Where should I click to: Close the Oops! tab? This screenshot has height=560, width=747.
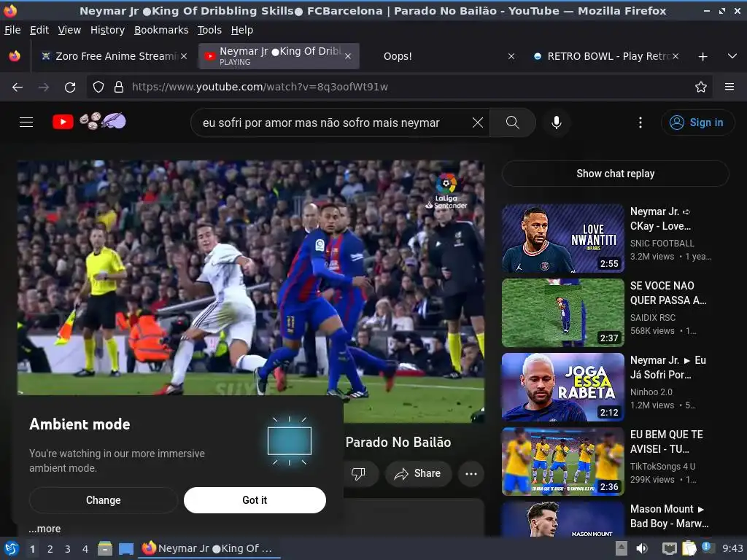[x=511, y=56]
